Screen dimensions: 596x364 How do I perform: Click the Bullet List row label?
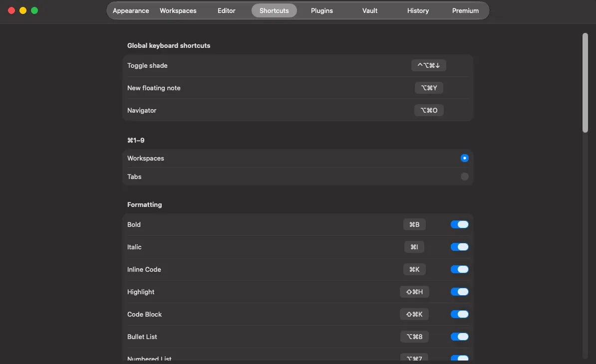pyautogui.click(x=142, y=336)
